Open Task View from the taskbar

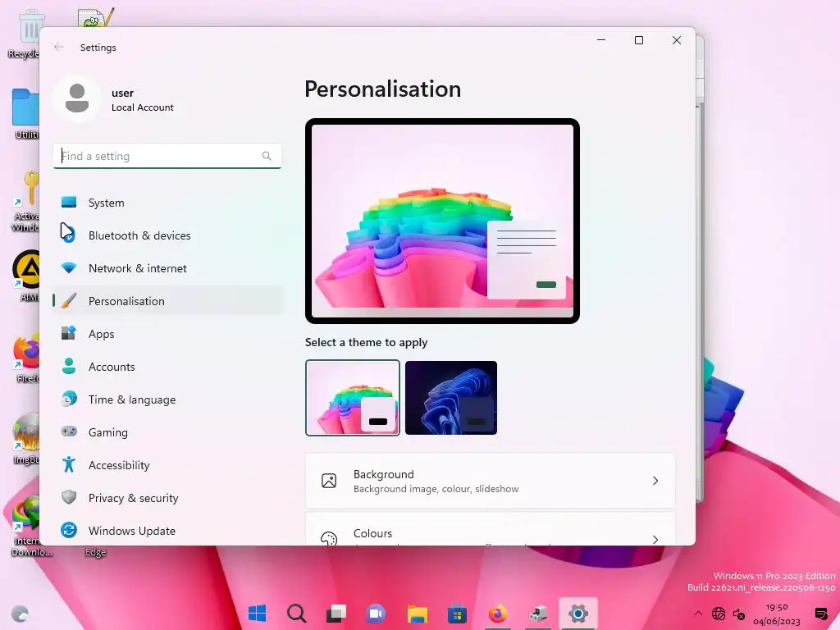pos(336,614)
